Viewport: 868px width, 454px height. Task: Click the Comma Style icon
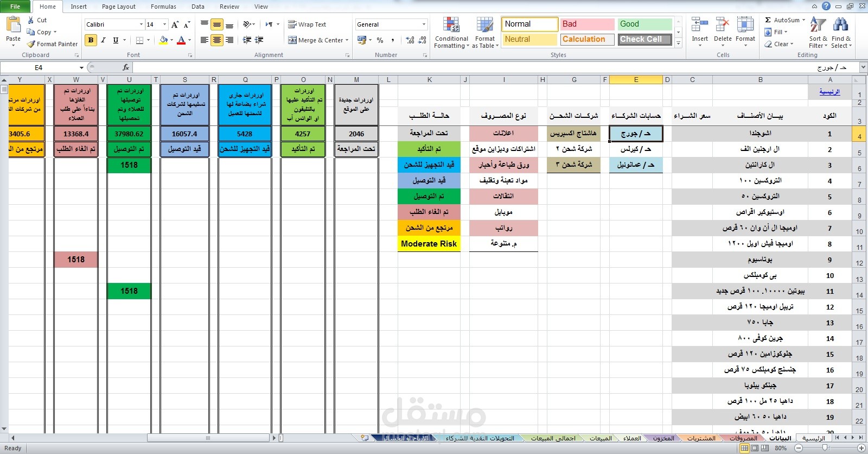coord(392,40)
